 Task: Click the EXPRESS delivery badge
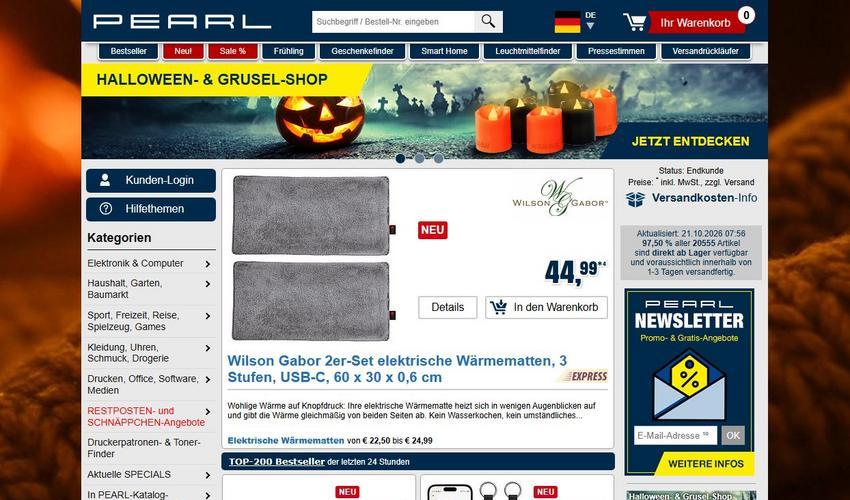584,376
